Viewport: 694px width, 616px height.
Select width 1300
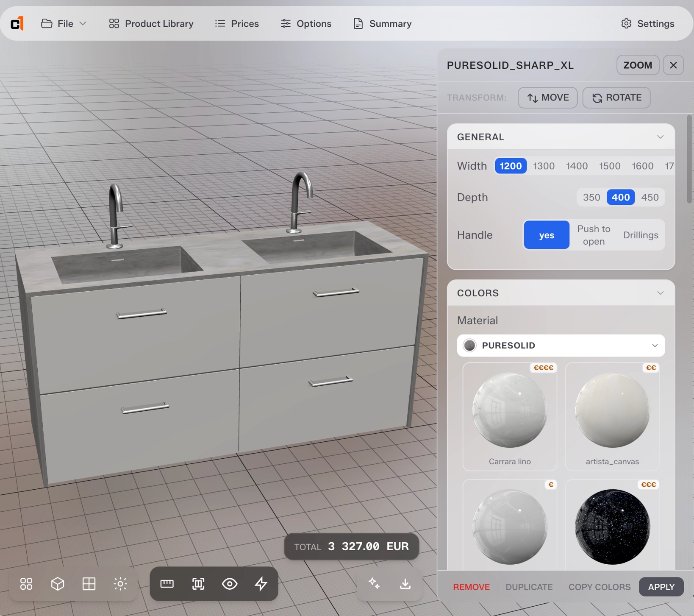point(544,166)
